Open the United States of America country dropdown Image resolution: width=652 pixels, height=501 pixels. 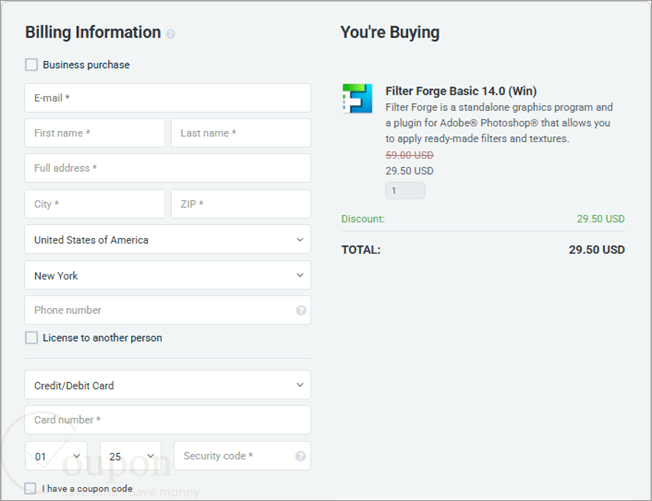168,239
